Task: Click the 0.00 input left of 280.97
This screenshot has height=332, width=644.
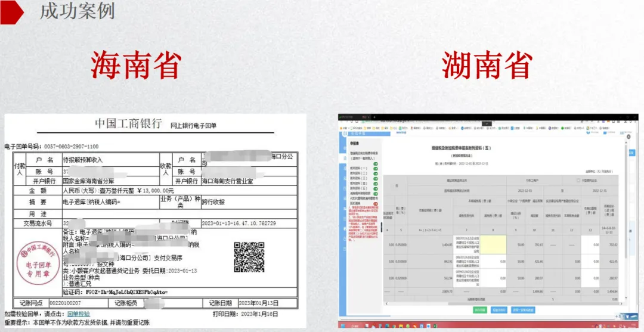Action: pyautogui.click(x=493, y=278)
